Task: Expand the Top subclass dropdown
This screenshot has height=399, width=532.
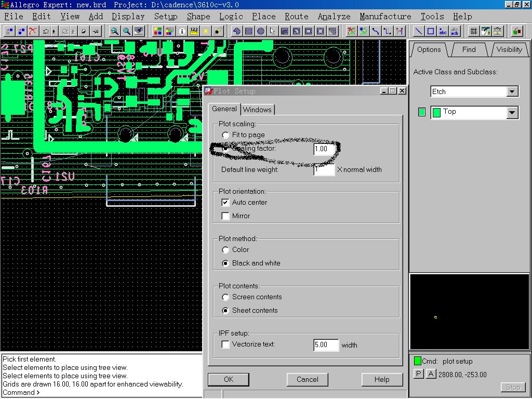Action: (512, 112)
